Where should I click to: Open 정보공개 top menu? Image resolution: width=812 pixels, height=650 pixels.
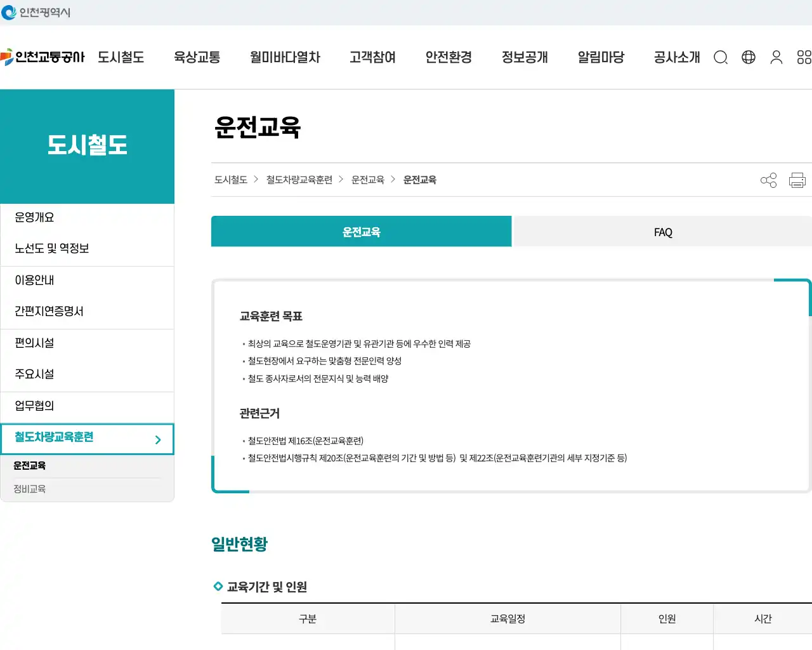(525, 57)
